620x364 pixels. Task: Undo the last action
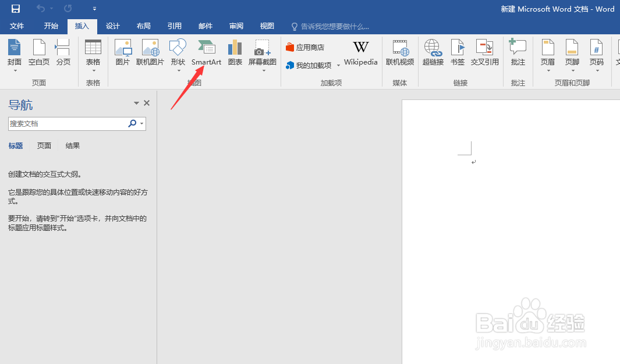coord(40,8)
